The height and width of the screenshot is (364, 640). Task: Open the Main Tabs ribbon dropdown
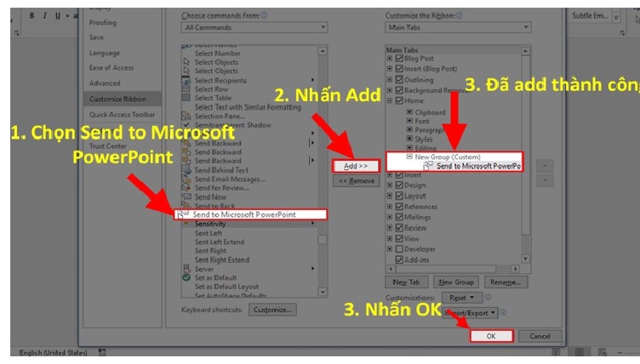click(457, 27)
